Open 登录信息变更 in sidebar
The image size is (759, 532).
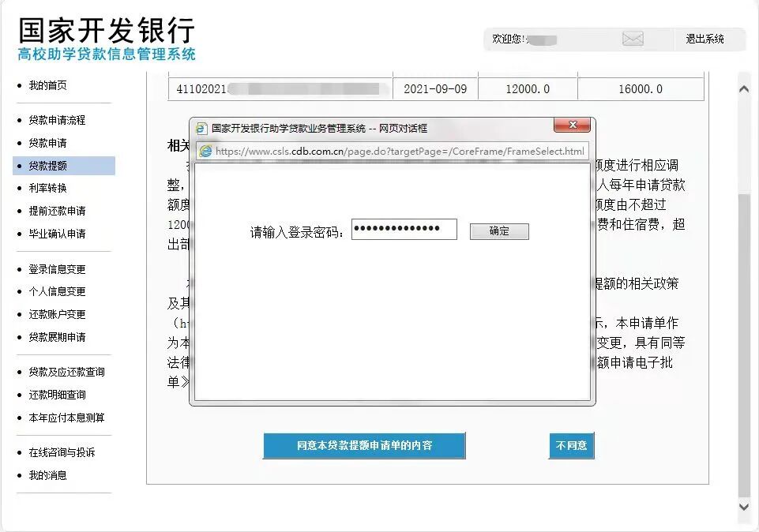57,269
